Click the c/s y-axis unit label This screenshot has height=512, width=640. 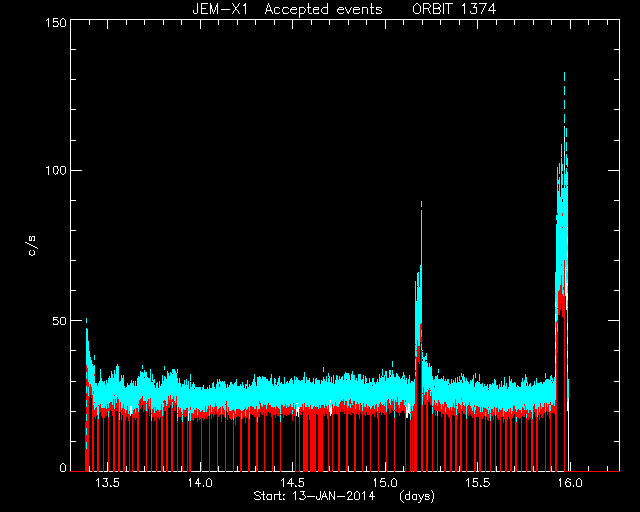click(32, 245)
